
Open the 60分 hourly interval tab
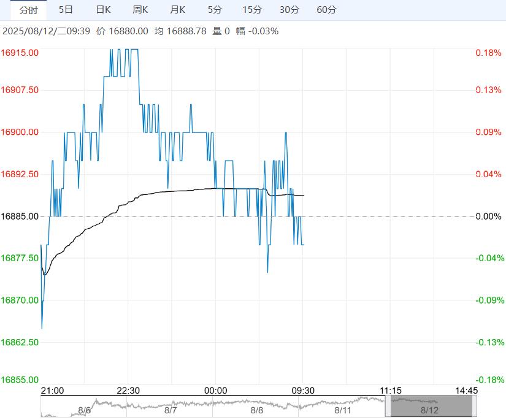pos(327,10)
